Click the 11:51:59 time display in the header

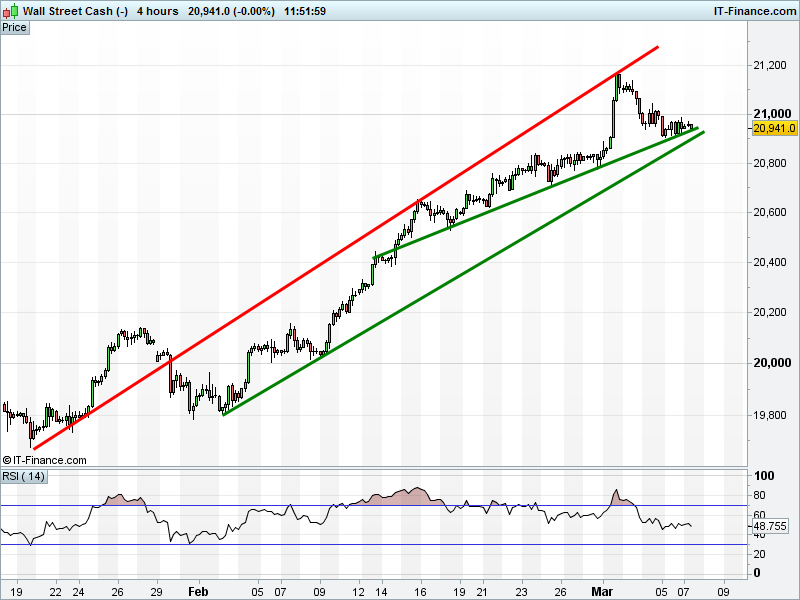305,11
